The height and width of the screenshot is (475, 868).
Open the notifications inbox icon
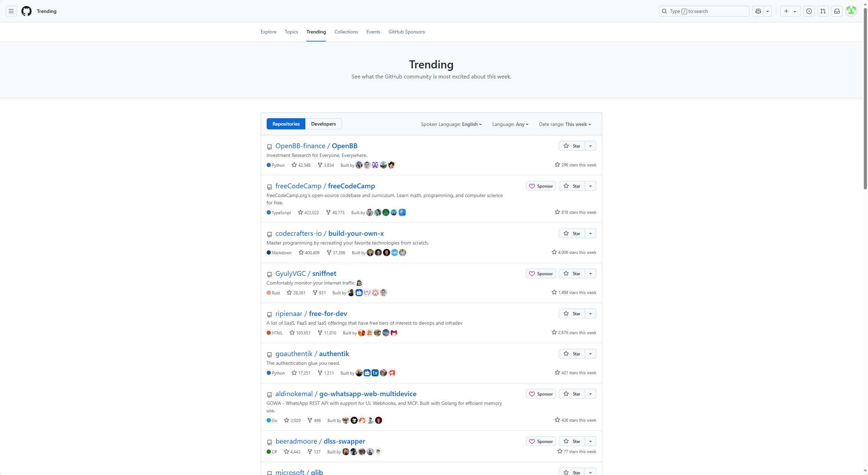pyautogui.click(x=837, y=11)
